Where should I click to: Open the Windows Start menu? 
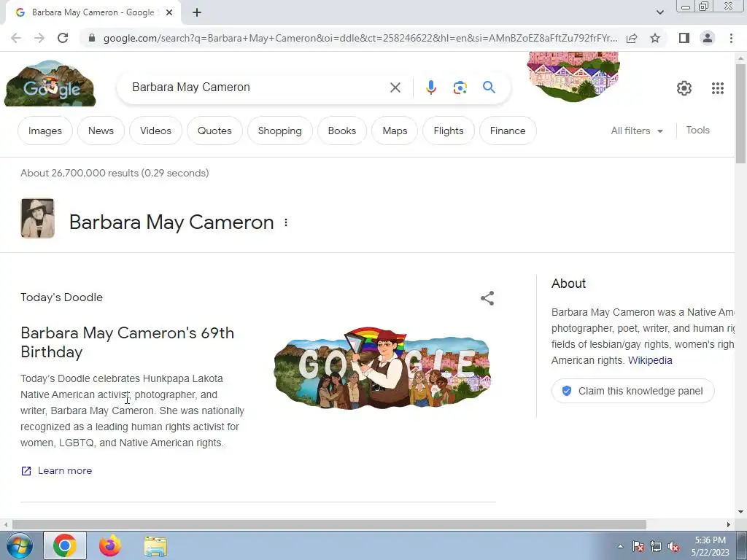click(19, 545)
